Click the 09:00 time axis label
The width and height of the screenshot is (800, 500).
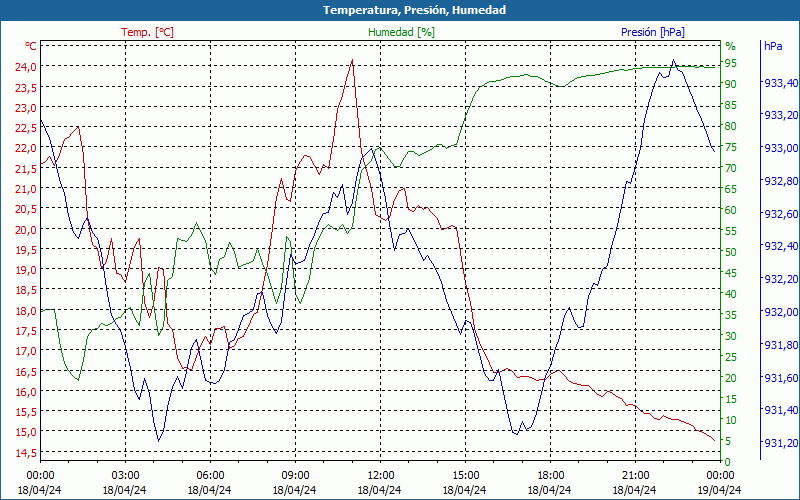pos(295,476)
